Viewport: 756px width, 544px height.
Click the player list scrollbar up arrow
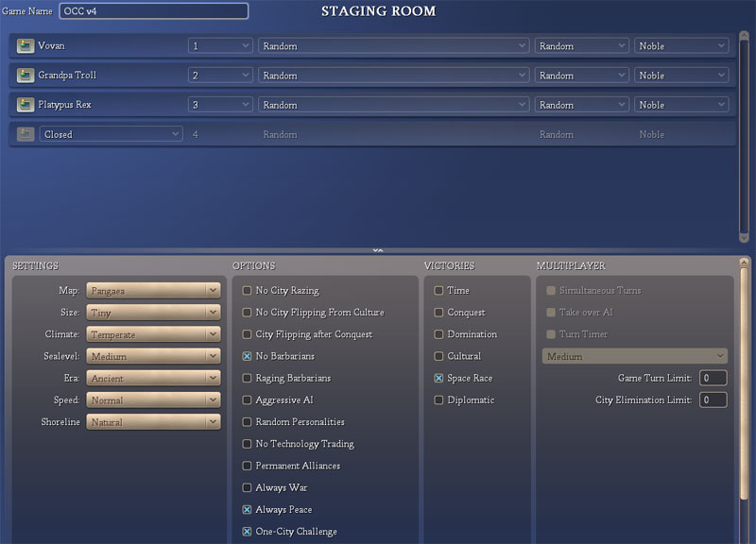[x=744, y=36]
